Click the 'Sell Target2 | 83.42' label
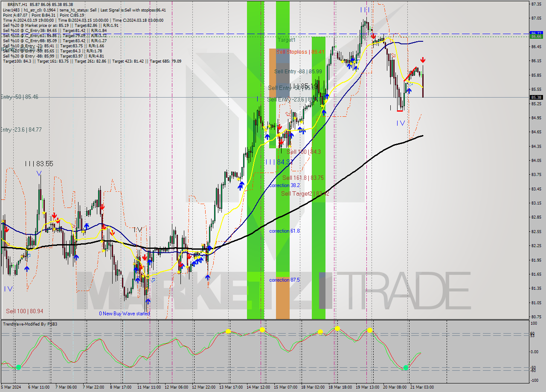The height and width of the screenshot is (392, 546). click(305, 193)
